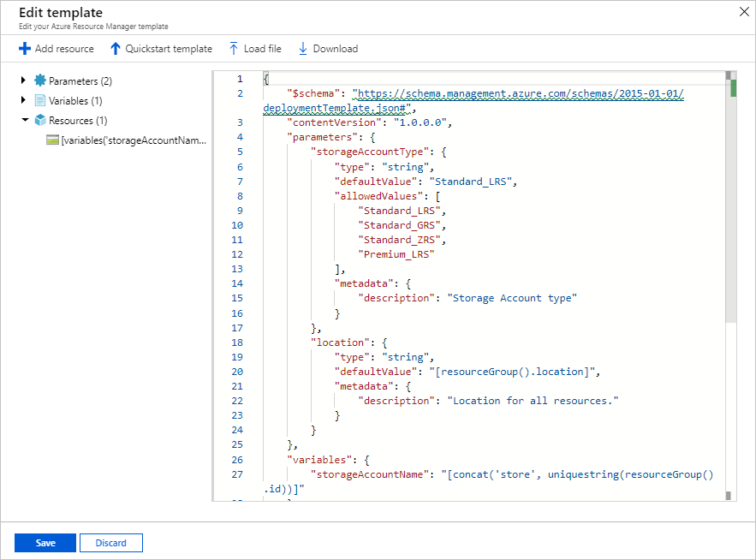756x560 pixels.
Task: Close the Edit template blade
Action: [744, 12]
